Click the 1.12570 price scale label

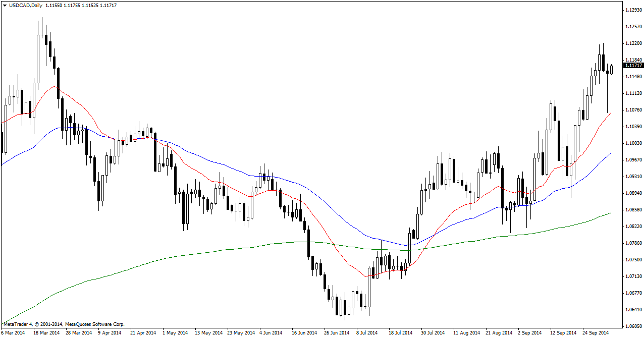[633, 27]
